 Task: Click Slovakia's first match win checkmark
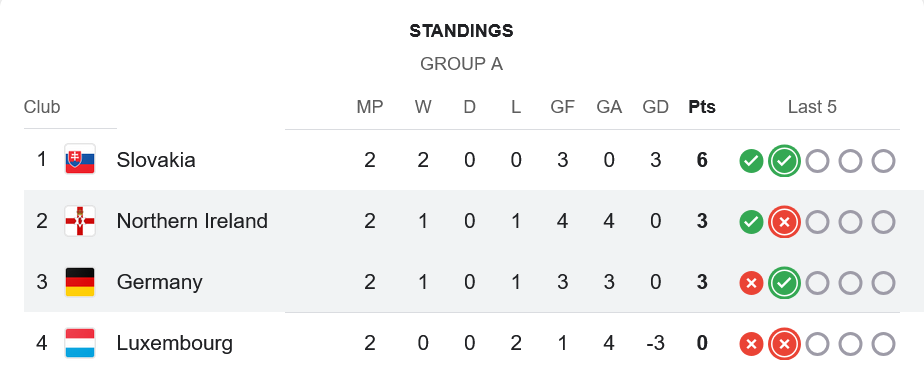[x=751, y=161]
